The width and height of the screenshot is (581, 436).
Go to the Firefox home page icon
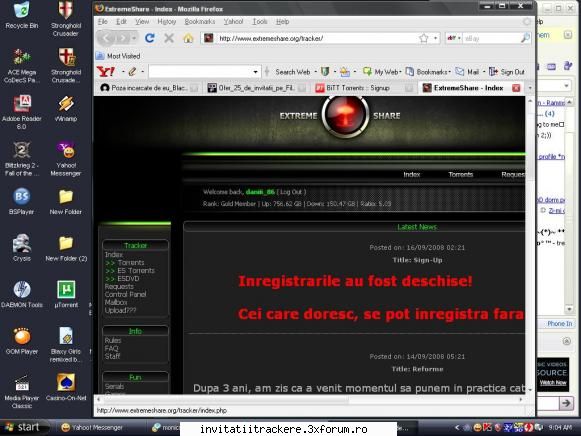[x=188, y=38]
